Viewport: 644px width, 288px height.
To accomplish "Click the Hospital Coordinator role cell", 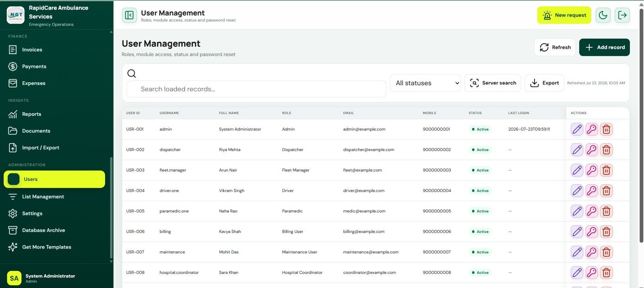I will point(302,273).
